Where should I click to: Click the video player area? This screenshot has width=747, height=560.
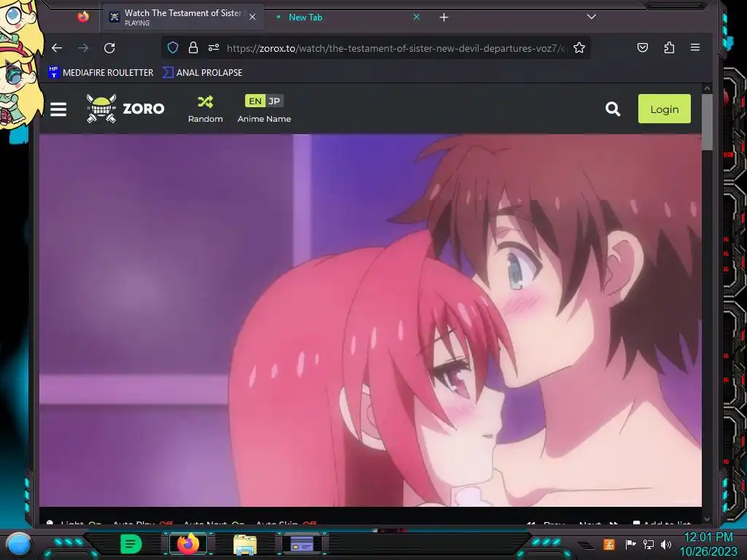[x=370, y=320]
